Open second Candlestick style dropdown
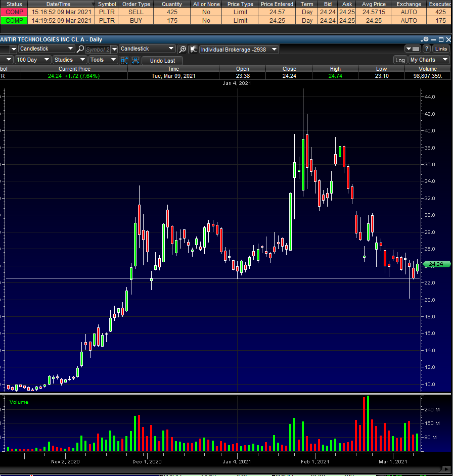The height and width of the screenshot is (476, 453). 147,49
